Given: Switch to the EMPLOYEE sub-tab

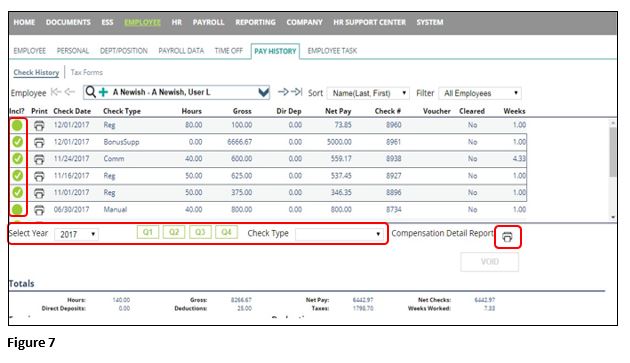Looking at the screenshot, I should (x=30, y=51).
